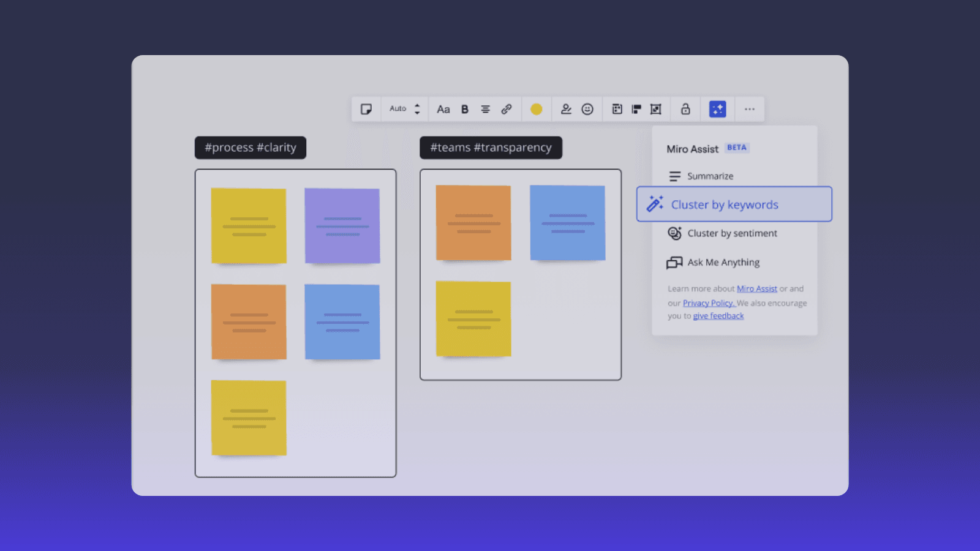This screenshot has width=980, height=551.
Task: Choose Cluster by sentiment from the menu
Action: 733,233
